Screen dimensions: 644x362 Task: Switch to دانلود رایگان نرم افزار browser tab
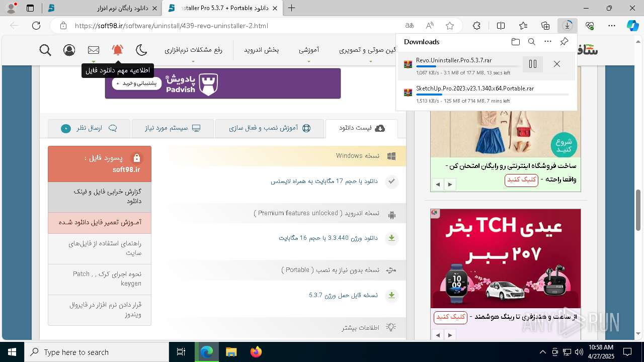point(102,8)
